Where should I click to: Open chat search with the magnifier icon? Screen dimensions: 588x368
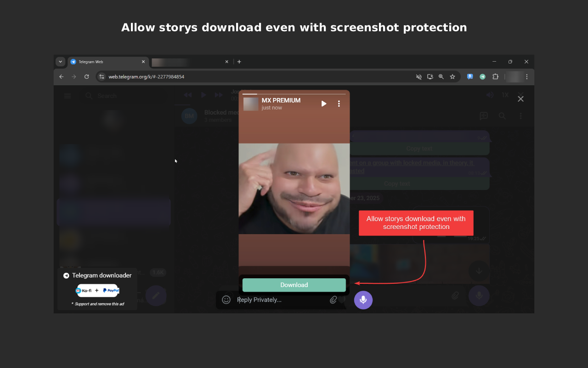502,116
